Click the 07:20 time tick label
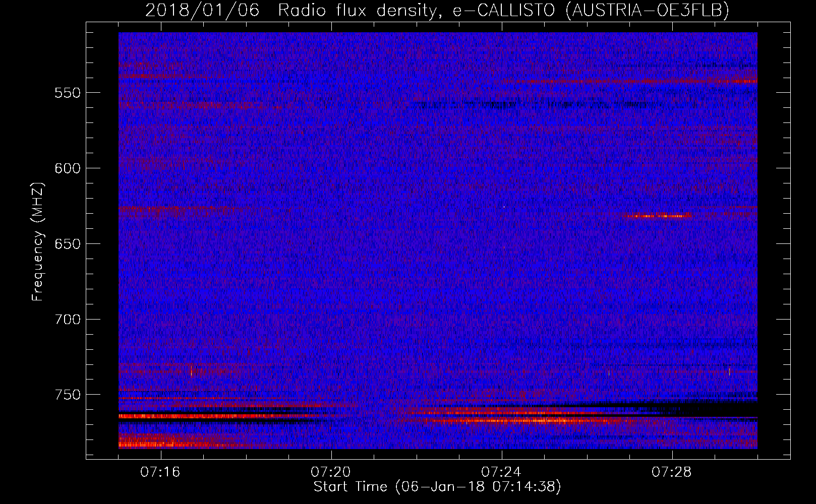This screenshot has width=816, height=504. (x=331, y=472)
